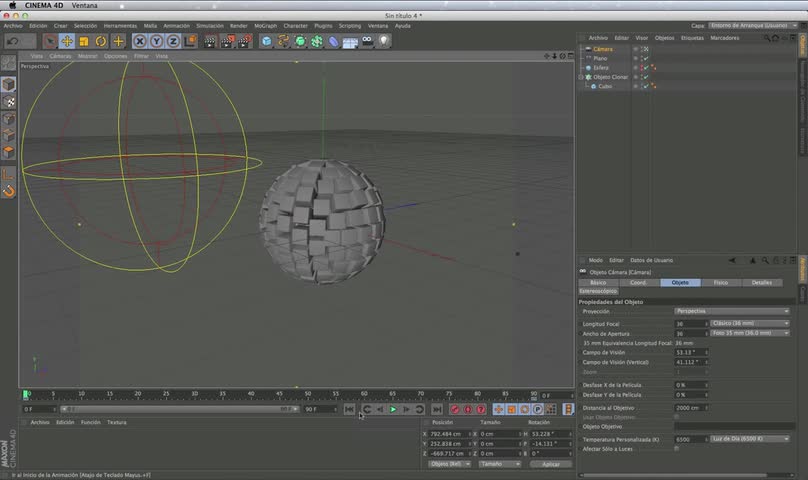Screen dimensions: 808x480
Task: Toggle the Esfera enable checkmark
Action: pos(646,68)
